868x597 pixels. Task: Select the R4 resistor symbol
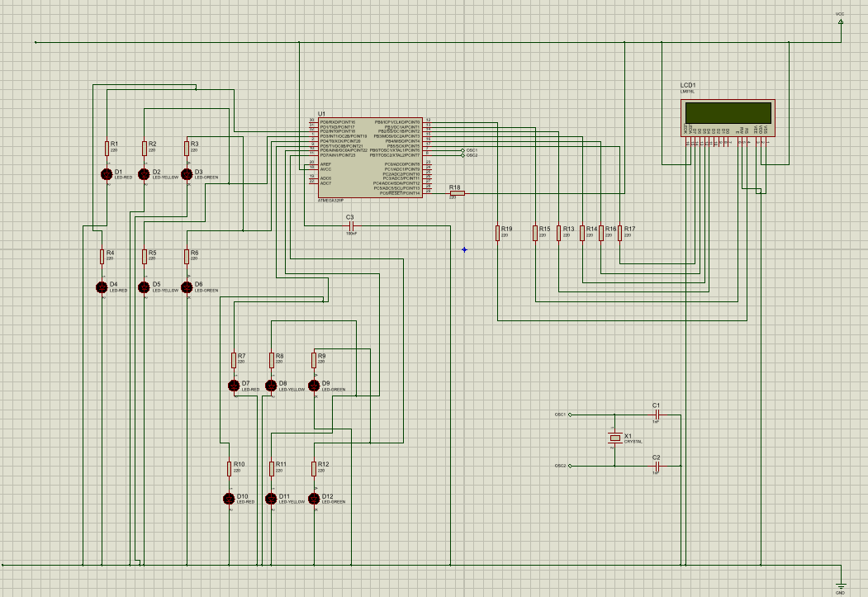[x=102, y=257]
